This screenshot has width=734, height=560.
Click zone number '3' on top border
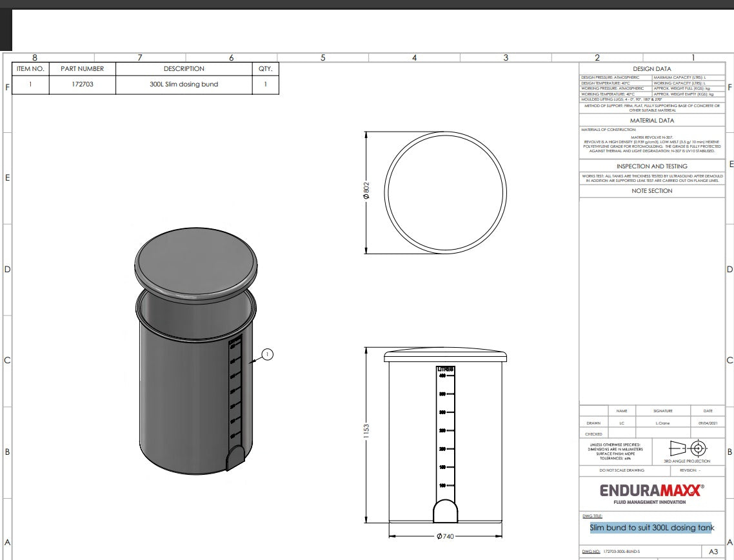tap(506, 57)
